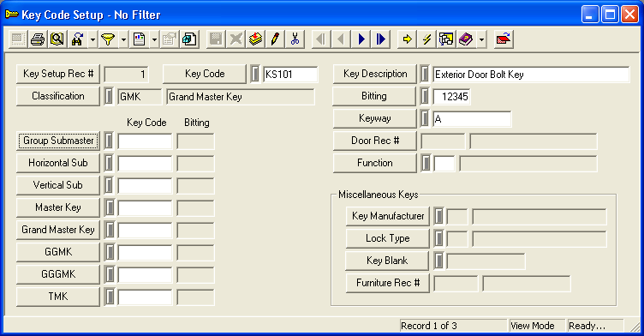Image resolution: width=644 pixels, height=336 pixels.
Task: Go to first record with disabled arrow
Action: pos(321,39)
